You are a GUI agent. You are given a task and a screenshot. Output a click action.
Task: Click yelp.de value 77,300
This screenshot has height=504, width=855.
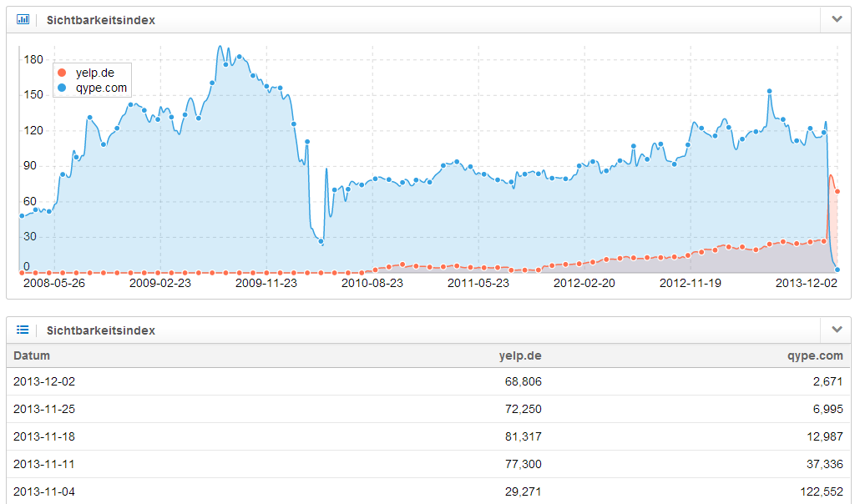[524, 463]
